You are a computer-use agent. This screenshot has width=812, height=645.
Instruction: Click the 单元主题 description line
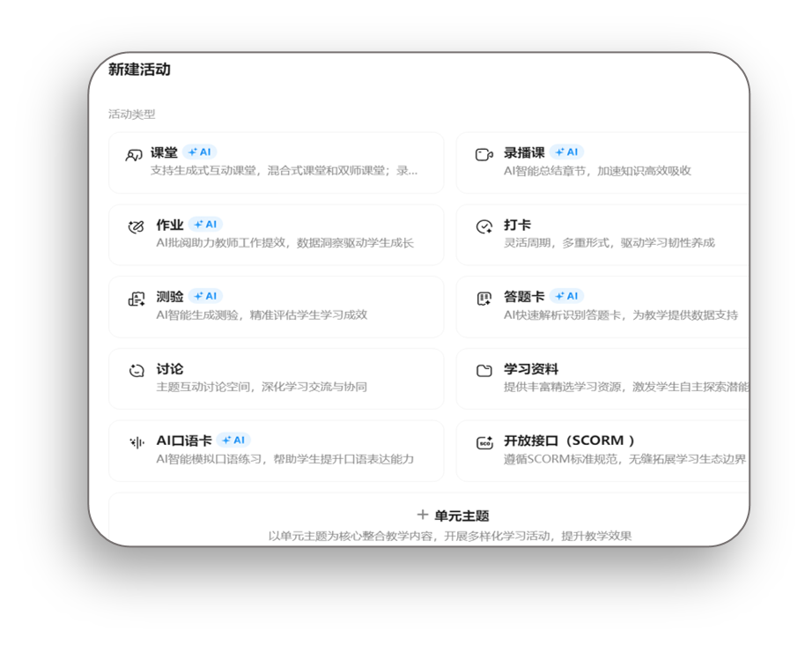[x=449, y=536]
